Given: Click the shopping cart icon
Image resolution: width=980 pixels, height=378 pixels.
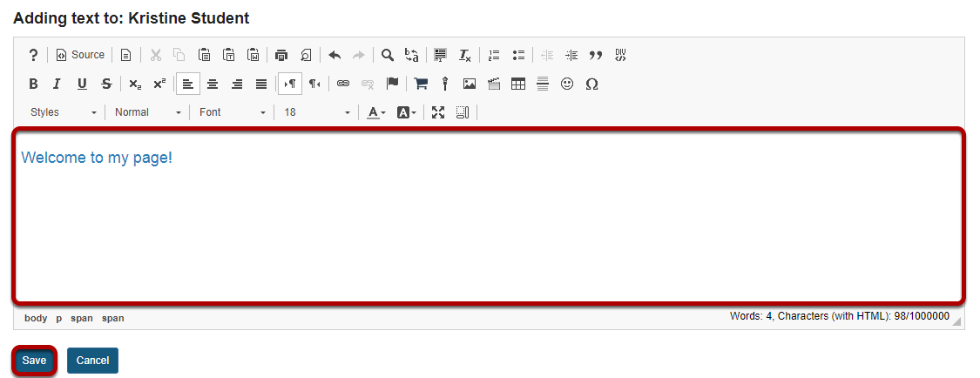Looking at the screenshot, I should pyautogui.click(x=422, y=84).
